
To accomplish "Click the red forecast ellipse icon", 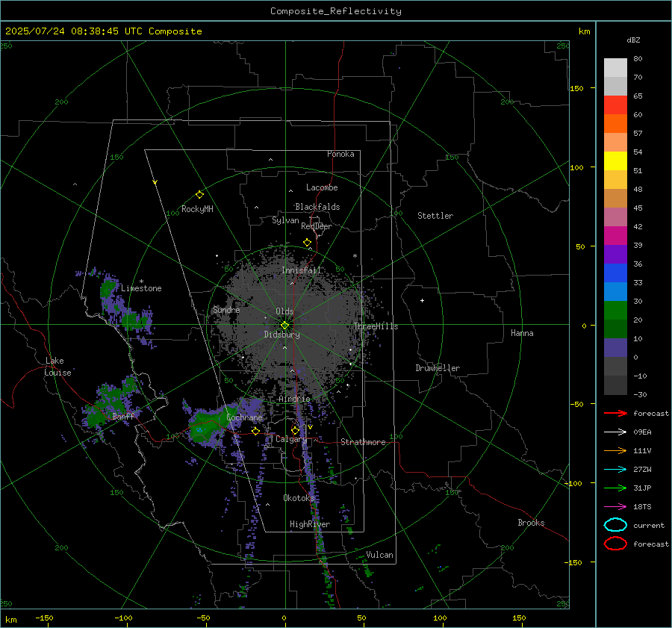I will pos(615,544).
